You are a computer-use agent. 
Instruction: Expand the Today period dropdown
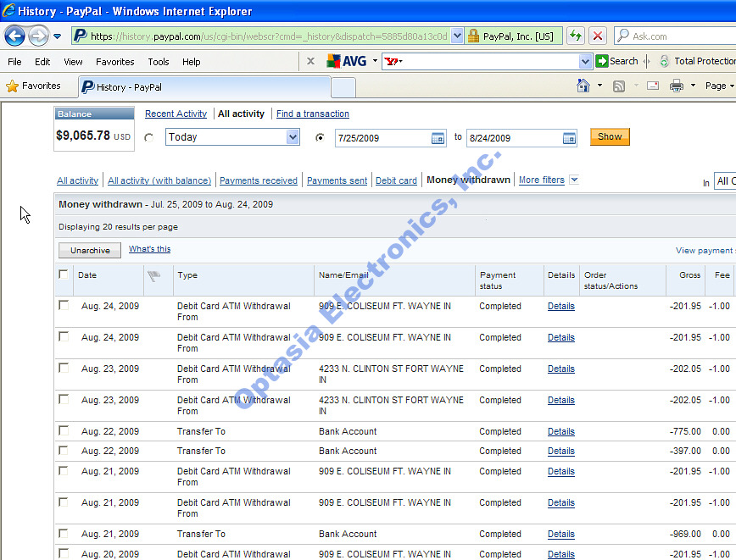click(292, 137)
